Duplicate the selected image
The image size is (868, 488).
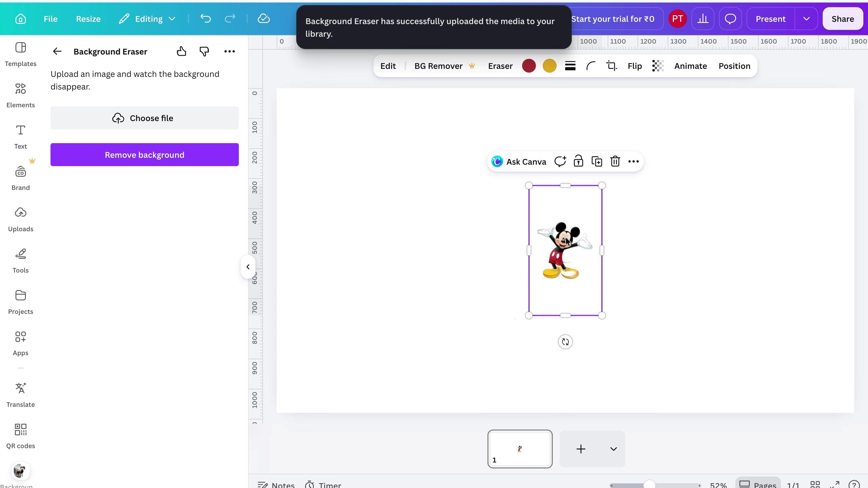597,162
